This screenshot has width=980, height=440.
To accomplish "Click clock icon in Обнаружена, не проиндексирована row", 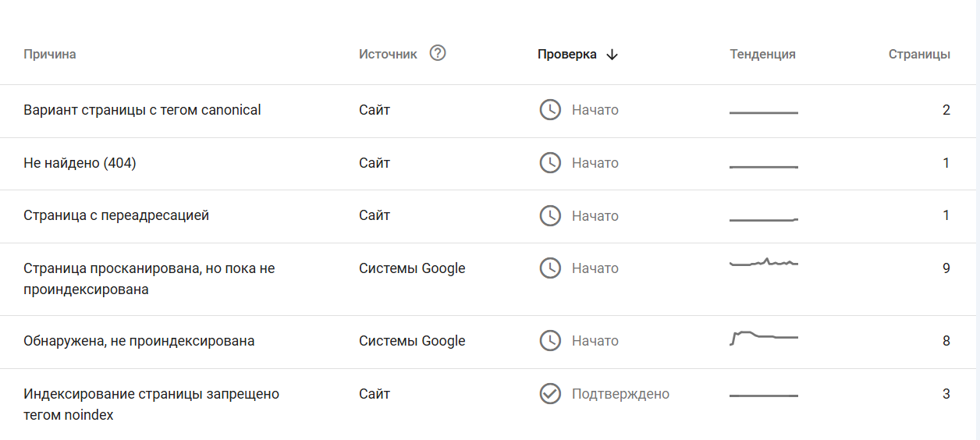I will click(x=550, y=341).
